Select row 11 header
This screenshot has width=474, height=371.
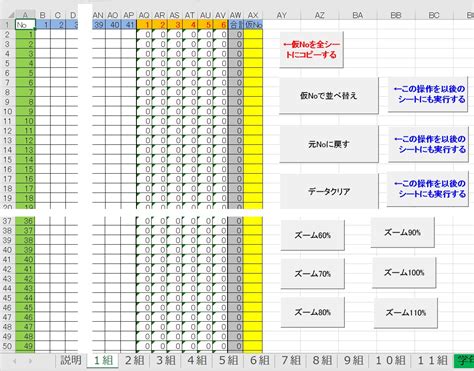7,121
